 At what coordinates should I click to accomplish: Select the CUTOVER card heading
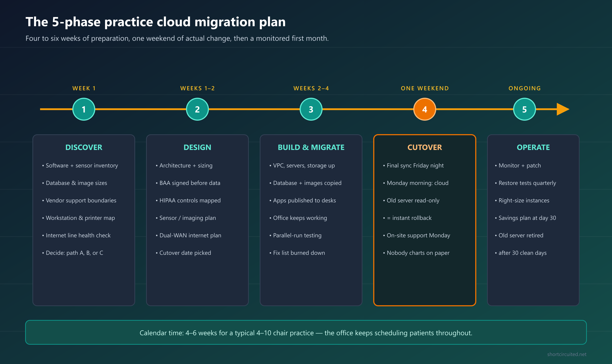point(425,147)
